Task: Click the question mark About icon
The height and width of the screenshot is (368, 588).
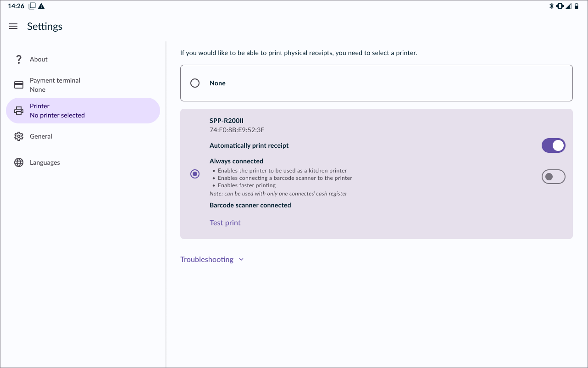Action: (19, 59)
